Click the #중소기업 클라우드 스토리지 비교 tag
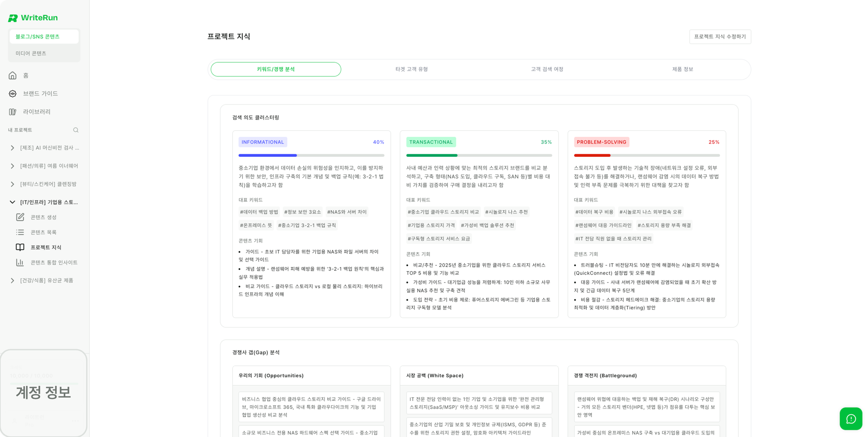The image size is (868, 437). click(443, 212)
